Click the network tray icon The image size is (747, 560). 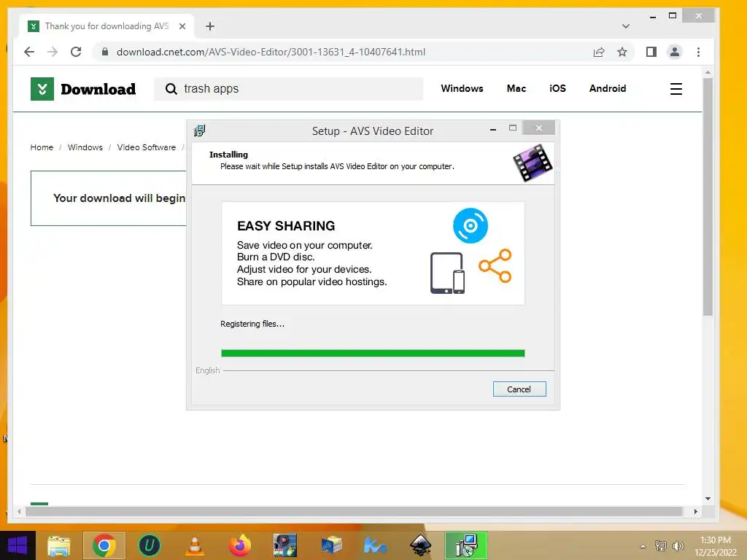[661, 545]
